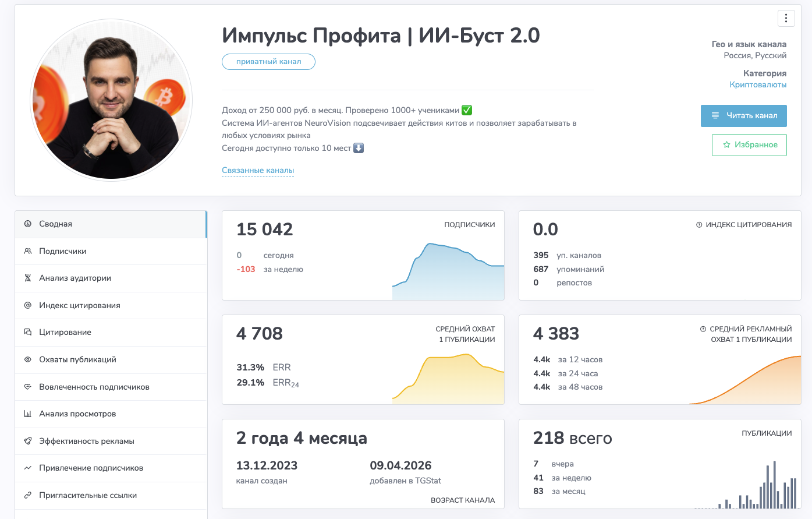The width and height of the screenshot is (812, 519).
Task: Click the Анализ просмотров bar chart icon
Action: [27, 414]
